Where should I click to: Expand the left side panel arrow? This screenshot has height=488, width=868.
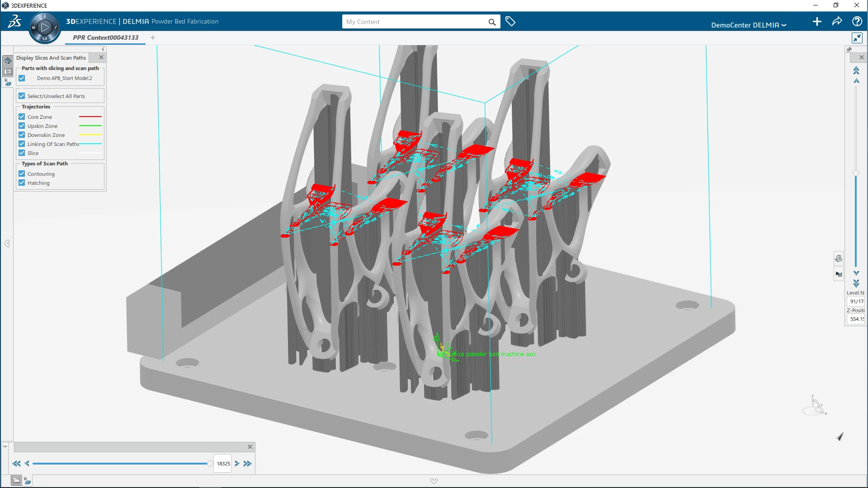[x=7, y=244]
